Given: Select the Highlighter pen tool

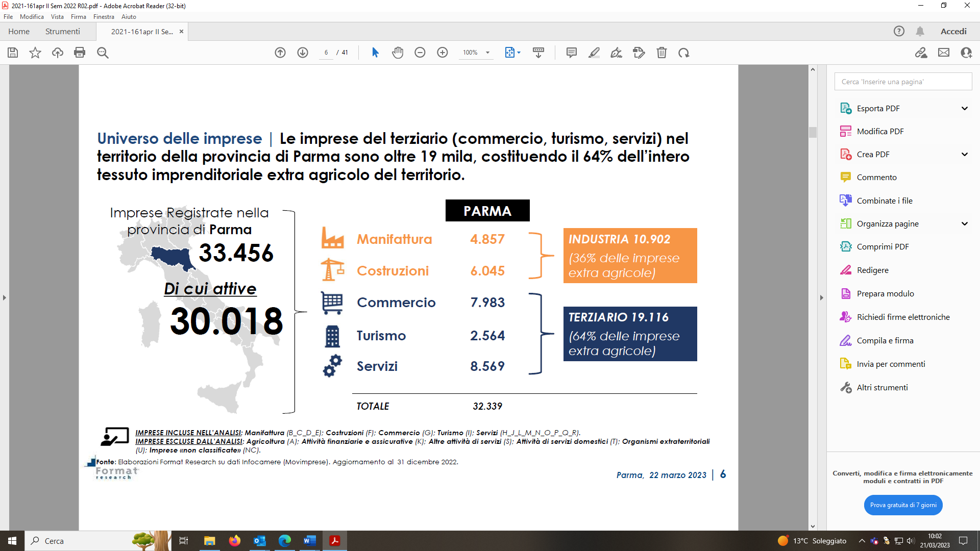Looking at the screenshot, I should [x=594, y=53].
